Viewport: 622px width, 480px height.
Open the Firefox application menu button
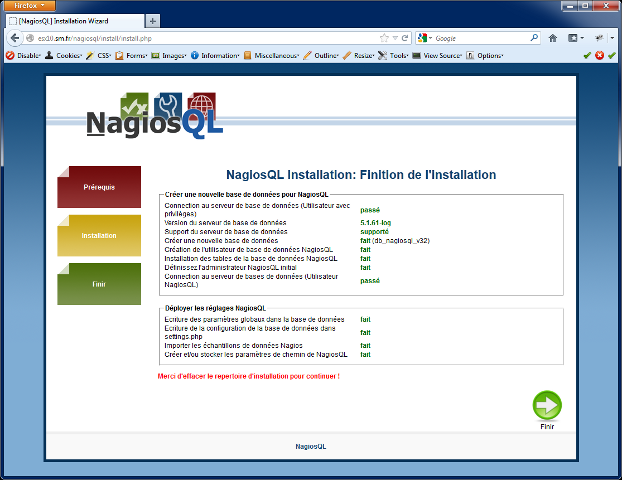(x=29, y=5)
